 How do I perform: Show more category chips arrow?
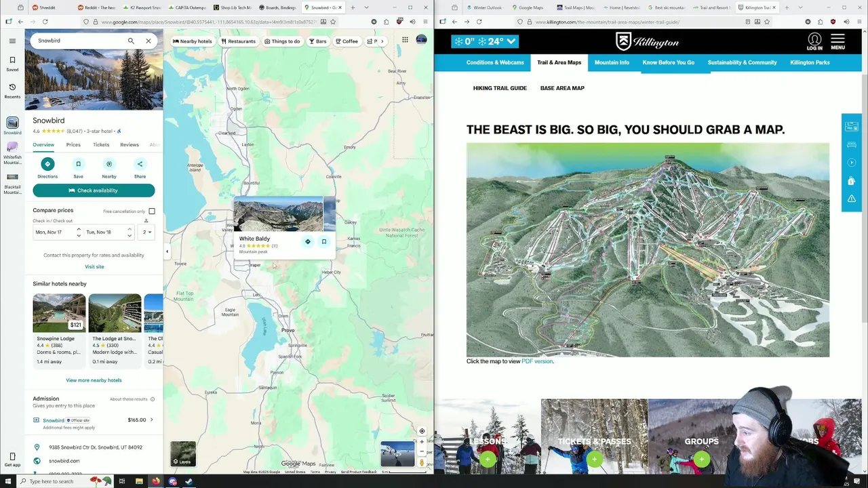pyautogui.click(x=382, y=41)
